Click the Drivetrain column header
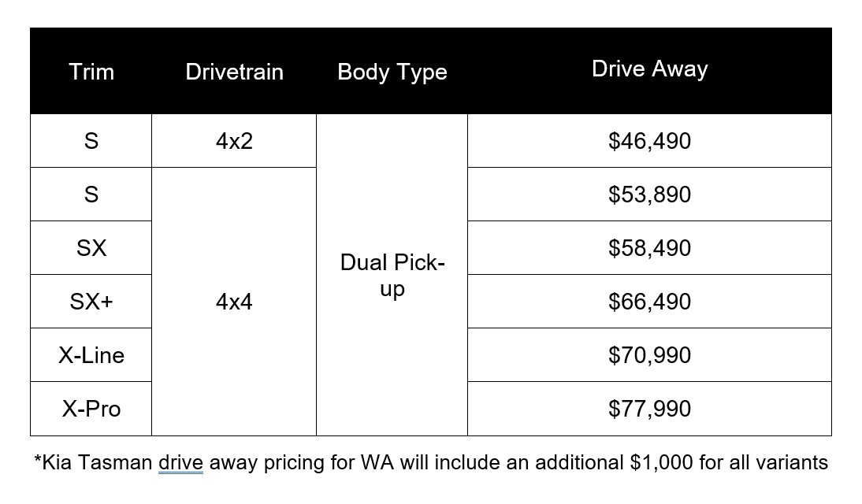This screenshot has width=862, height=504. click(x=234, y=72)
